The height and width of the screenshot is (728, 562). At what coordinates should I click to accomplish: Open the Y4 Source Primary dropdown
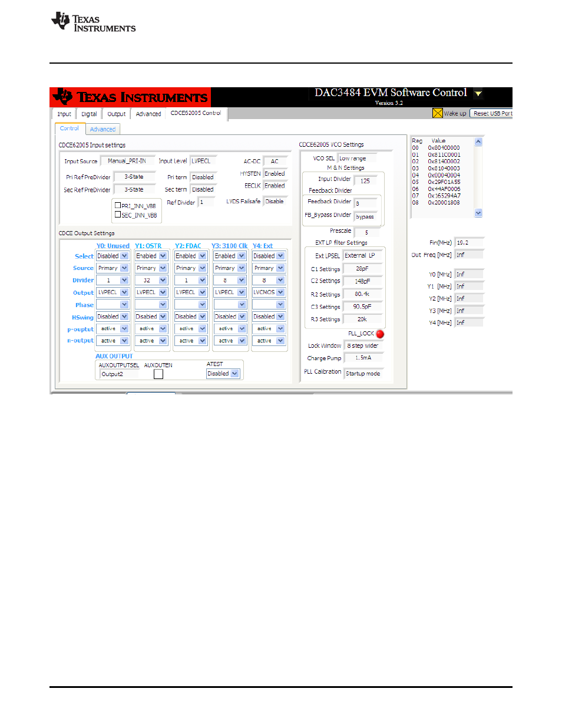[269, 268]
